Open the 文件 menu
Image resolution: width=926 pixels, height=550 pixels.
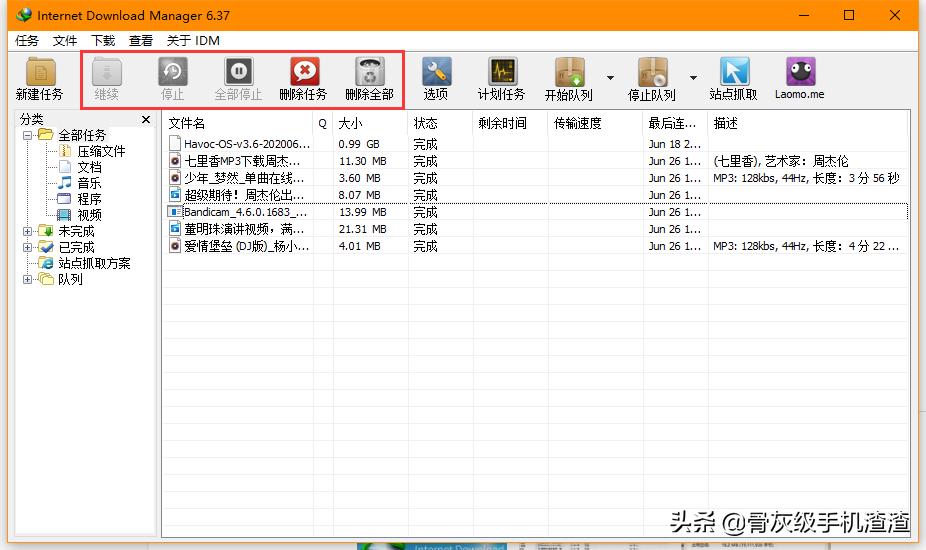click(x=64, y=40)
